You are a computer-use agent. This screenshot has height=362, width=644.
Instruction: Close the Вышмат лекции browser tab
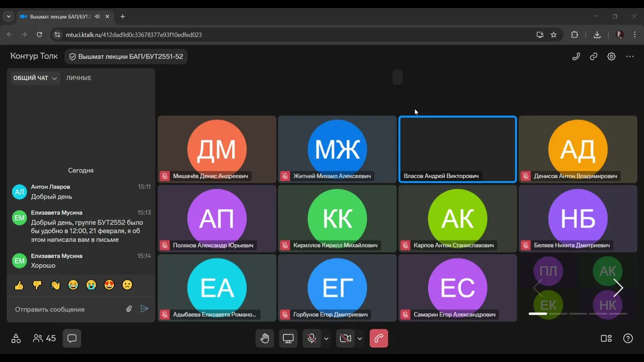click(107, 17)
